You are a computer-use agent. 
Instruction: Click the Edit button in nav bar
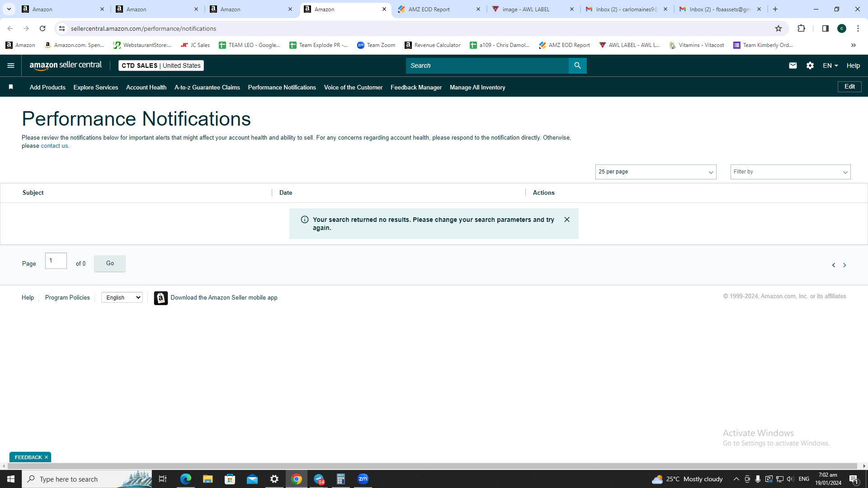coord(849,86)
